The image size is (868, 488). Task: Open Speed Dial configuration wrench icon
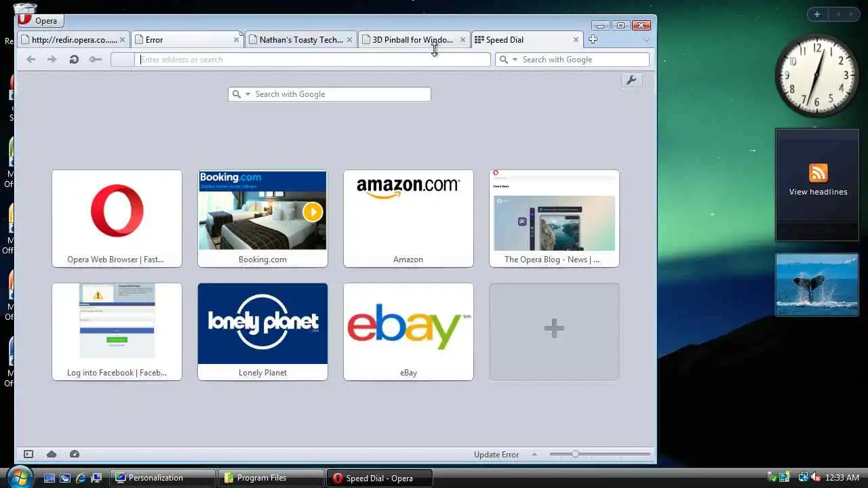631,81
